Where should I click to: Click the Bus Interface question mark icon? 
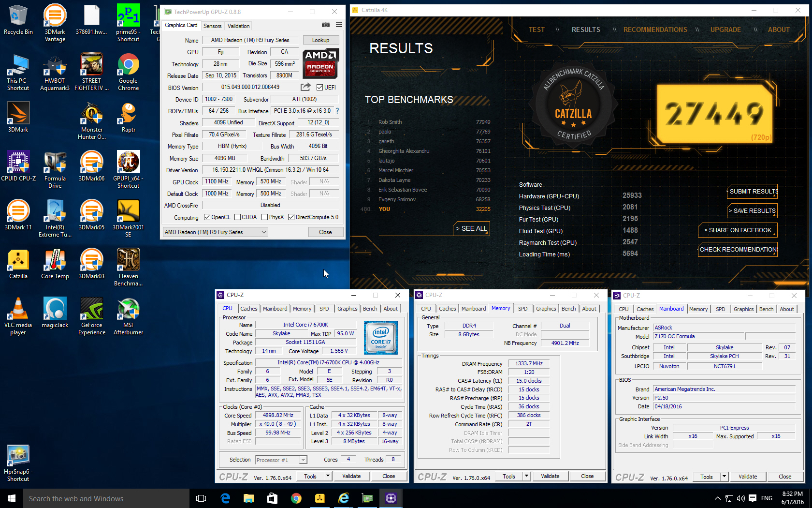pos(337,111)
